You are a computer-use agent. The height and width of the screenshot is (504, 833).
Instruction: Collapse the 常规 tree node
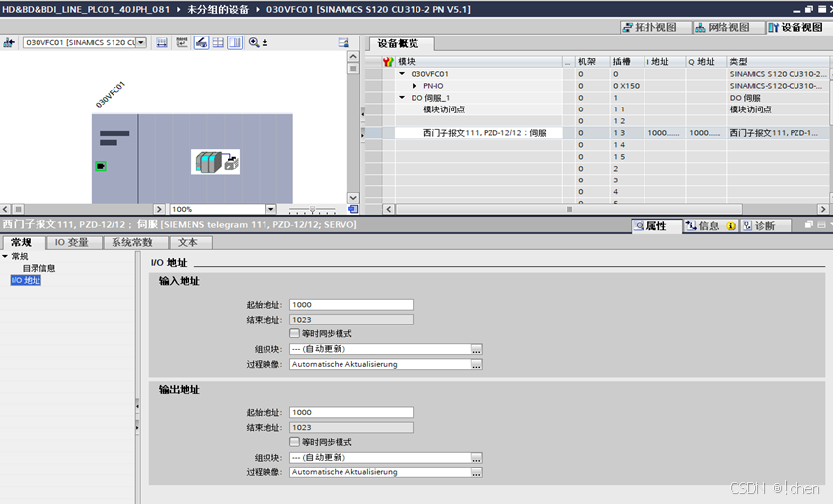click(x=5, y=257)
